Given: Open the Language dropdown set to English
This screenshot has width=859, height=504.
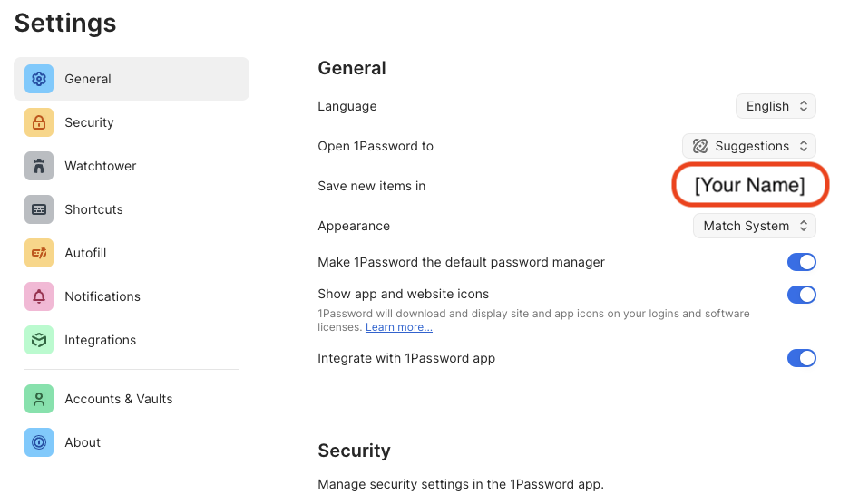Looking at the screenshot, I should (776, 106).
